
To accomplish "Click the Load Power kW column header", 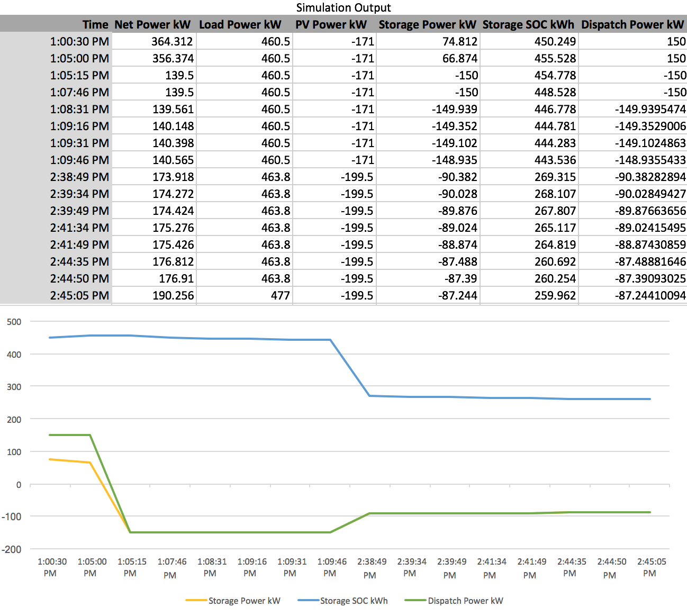I will tap(240, 24).
